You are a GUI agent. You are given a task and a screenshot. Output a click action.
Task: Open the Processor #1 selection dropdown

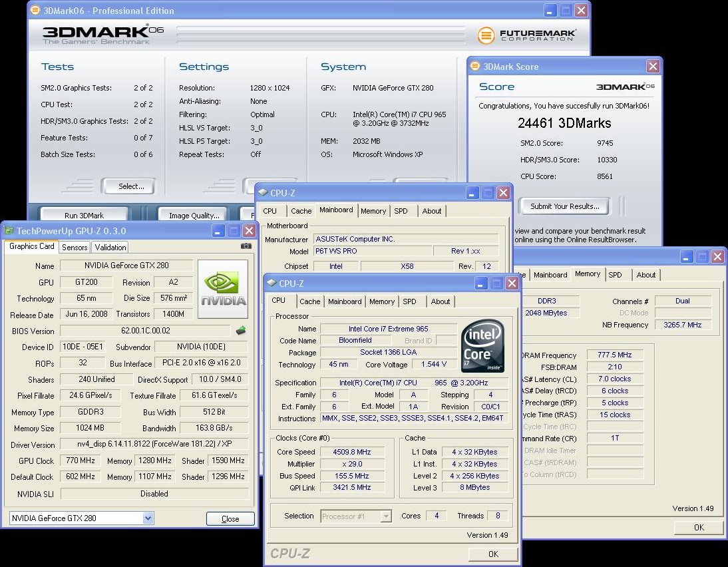(386, 516)
